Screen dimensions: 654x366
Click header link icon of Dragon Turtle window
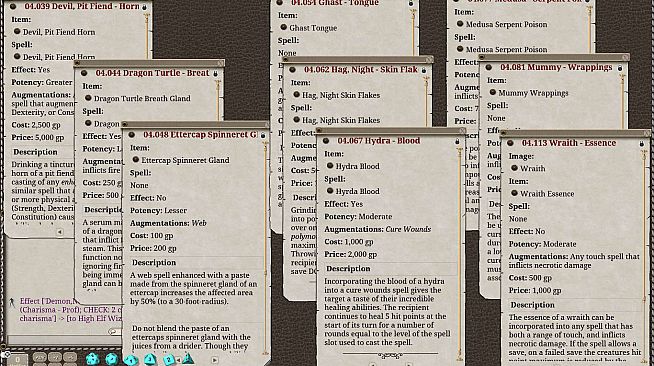pyautogui.click(x=84, y=73)
